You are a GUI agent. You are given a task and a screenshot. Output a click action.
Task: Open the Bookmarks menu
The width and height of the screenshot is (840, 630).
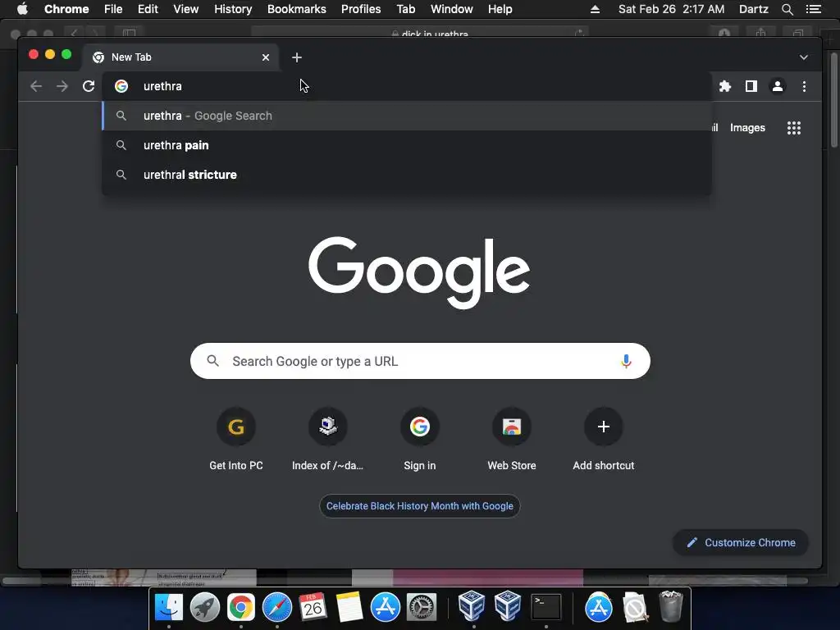click(x=297, y=9)
